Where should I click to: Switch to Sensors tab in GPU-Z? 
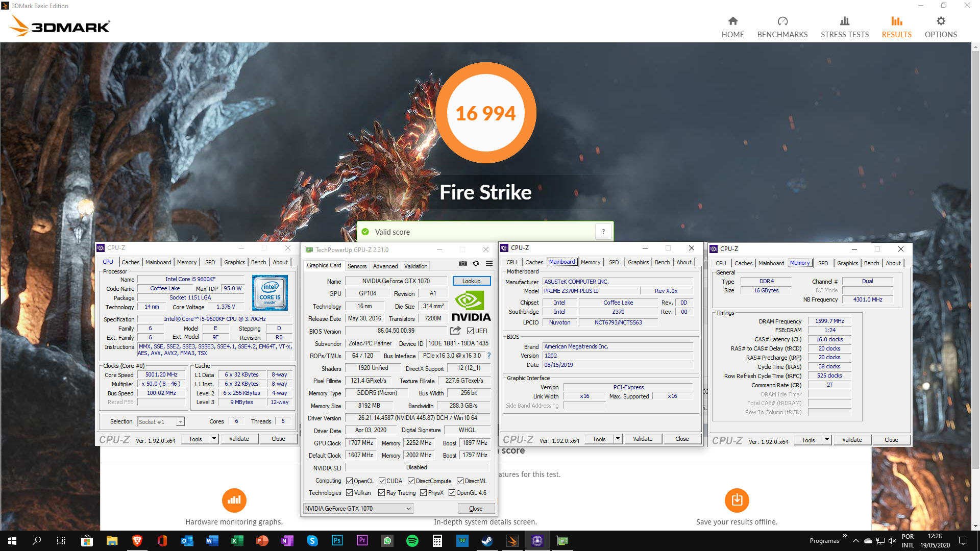coord(357,266)
